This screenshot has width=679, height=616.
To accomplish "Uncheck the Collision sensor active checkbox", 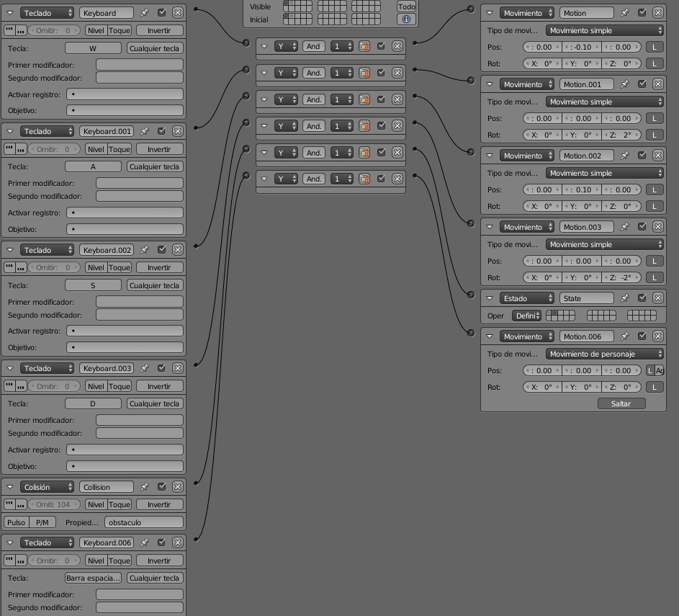I will click(161, 487).
